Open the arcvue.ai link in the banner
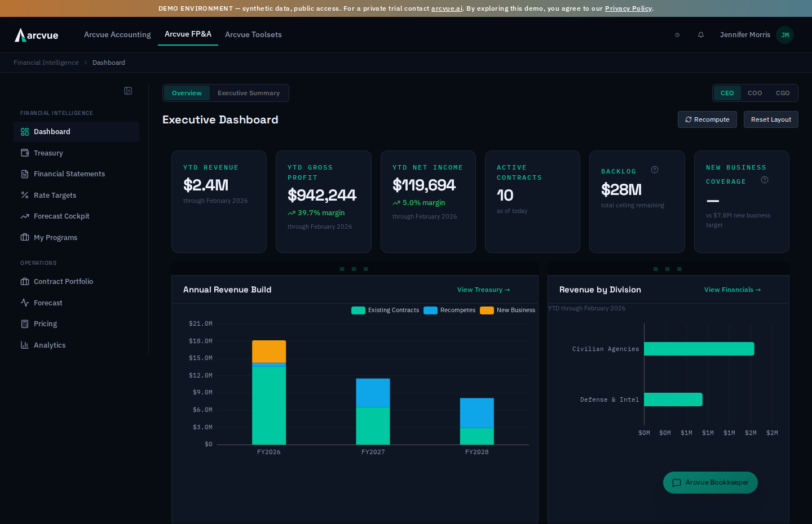The width and height of the screenshot is (812, 524). click(447, 8)
